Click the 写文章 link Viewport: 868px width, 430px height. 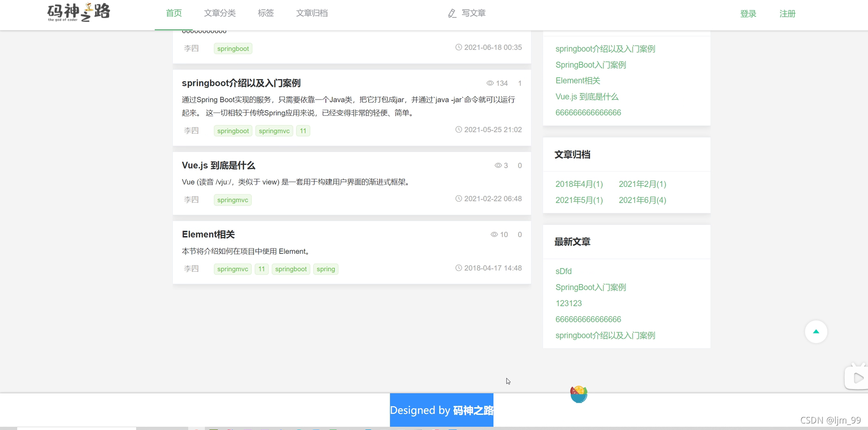(x=473, y=13)
